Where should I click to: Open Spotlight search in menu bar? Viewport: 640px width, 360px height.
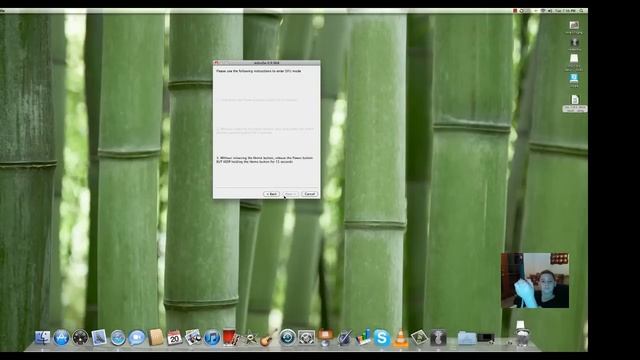click(582, 11)
